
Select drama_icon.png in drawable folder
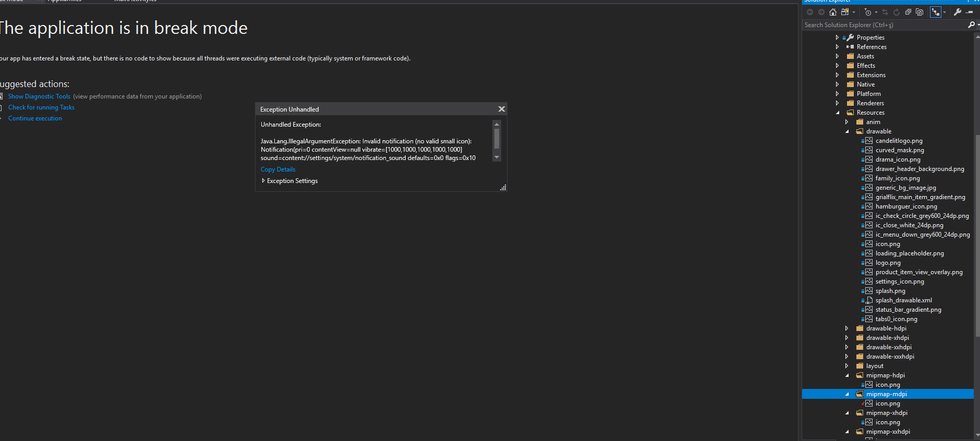pos(898,160)
